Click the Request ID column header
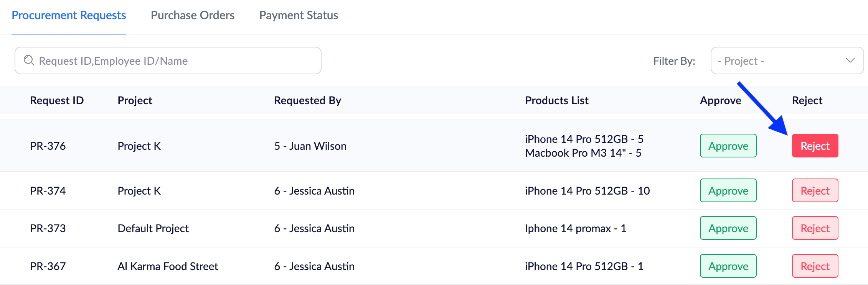 [x=57, y=100]
